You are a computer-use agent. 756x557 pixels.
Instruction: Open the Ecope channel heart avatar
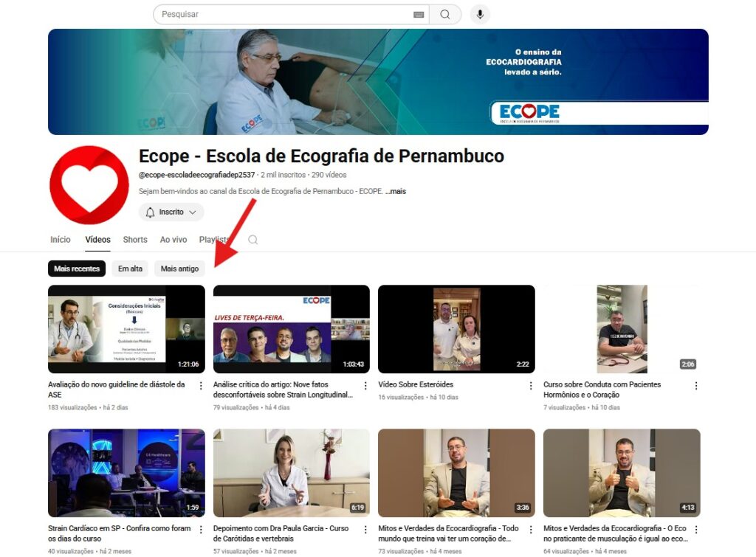pyautogui.click(x=89, y=185)
